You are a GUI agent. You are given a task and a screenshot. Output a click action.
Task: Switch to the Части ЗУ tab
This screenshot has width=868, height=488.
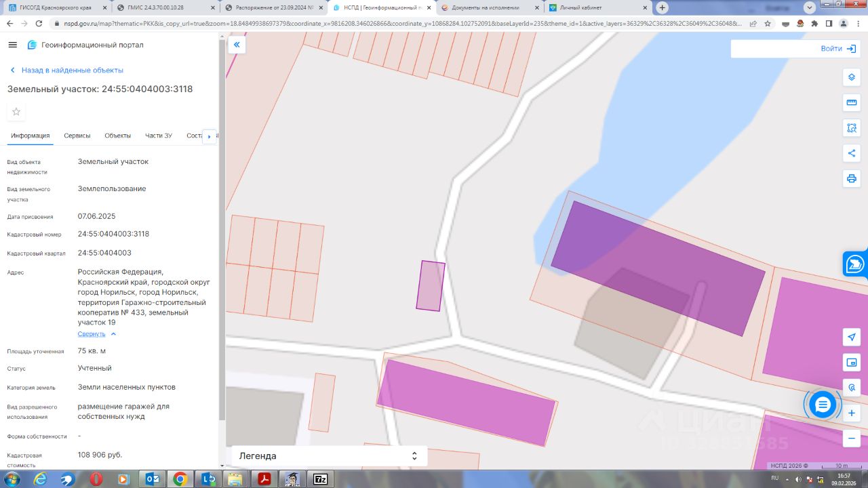click(x=159, y=136)
